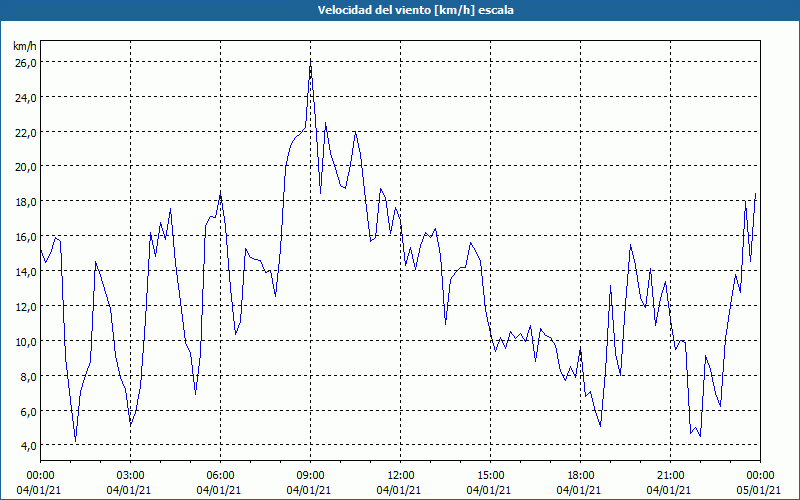The image size is (800, 500).
Task: Click the plotted line's final point near midnight
Action: click(755, 194)
